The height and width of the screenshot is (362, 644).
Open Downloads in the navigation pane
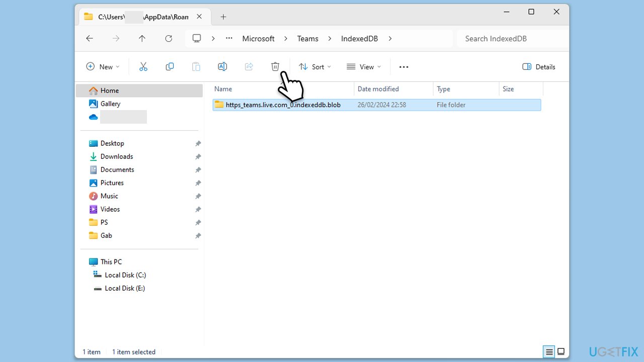117,156
